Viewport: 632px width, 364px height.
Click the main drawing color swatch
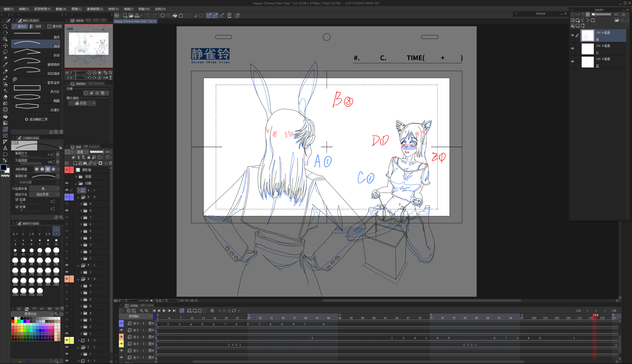click(4, 167)
